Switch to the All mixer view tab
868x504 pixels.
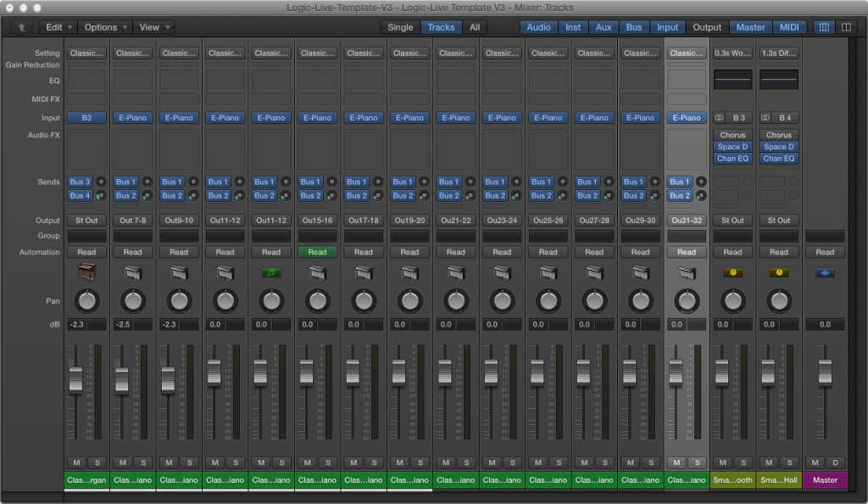[x=475, y=26]
